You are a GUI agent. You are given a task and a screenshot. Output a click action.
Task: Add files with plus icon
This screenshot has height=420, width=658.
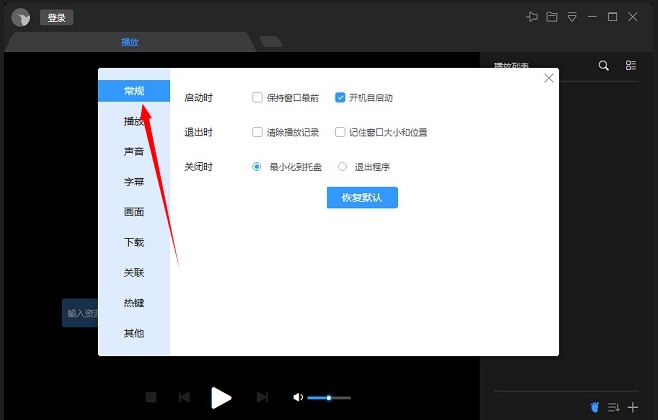[x=633, y=407]
